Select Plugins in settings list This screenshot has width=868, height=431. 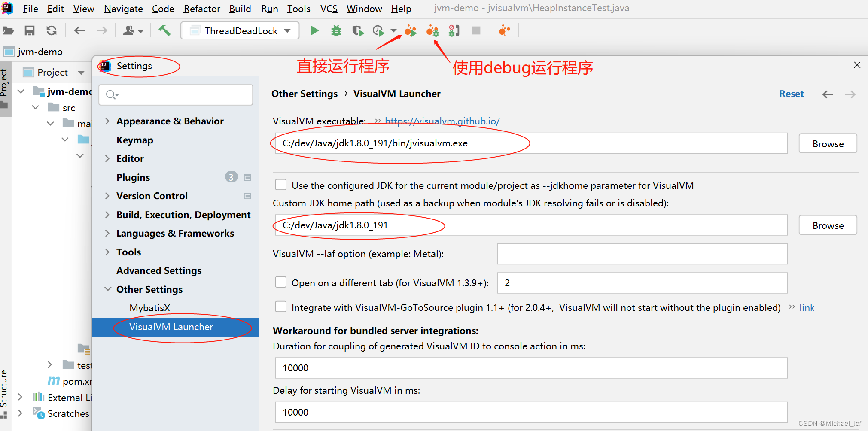pos(133,177)
